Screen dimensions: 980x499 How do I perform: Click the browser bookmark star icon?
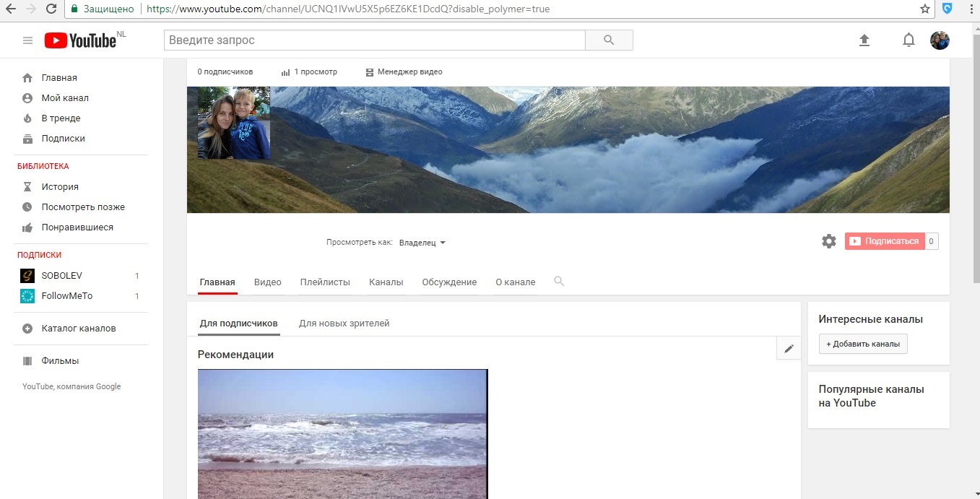(x=925, y=9)
